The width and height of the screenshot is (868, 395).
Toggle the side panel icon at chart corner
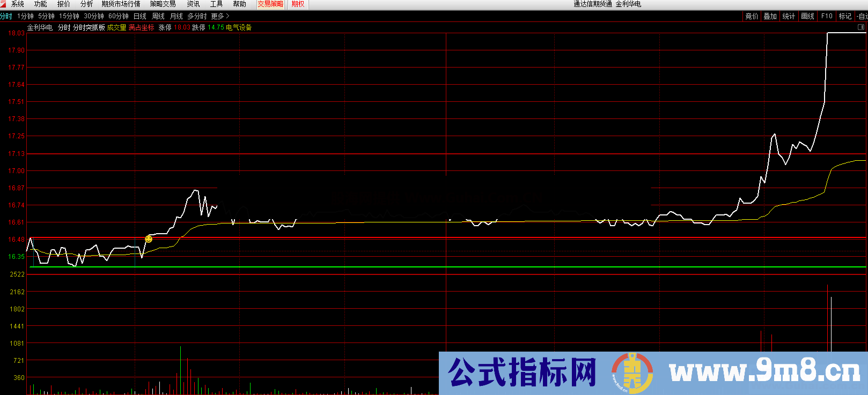pos(862,27)
